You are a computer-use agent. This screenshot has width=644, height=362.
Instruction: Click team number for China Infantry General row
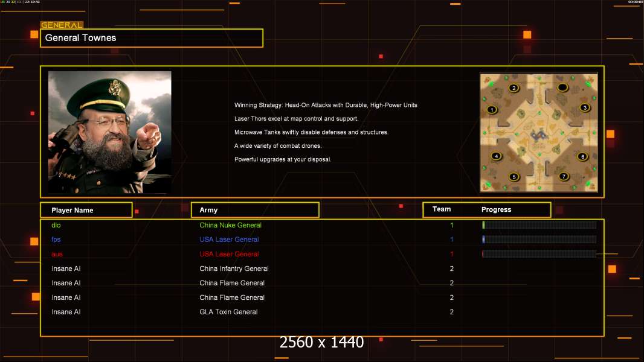pos(452,268)
